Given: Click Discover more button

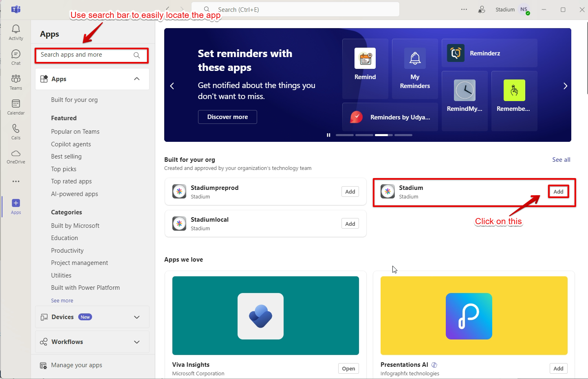Looking at the screenshot, I should 227,117.
